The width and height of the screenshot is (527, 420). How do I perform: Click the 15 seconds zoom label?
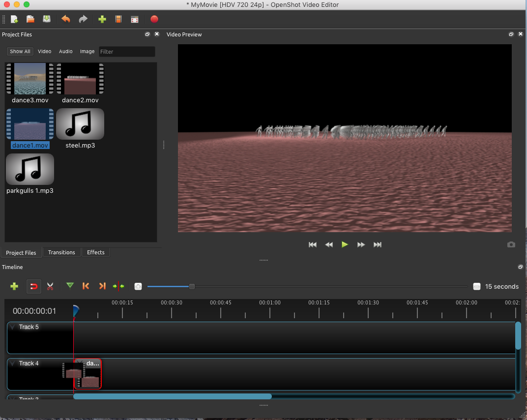[502, 287]
